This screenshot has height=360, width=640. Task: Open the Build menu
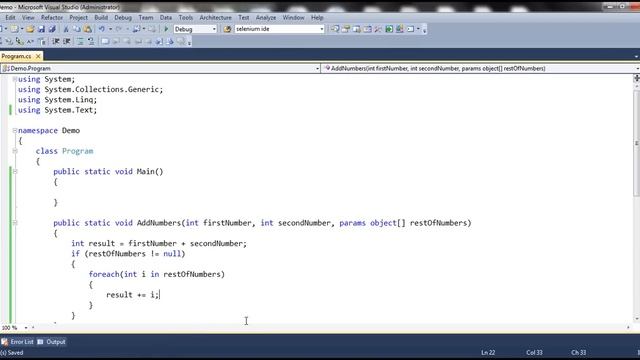click(101, 18)
